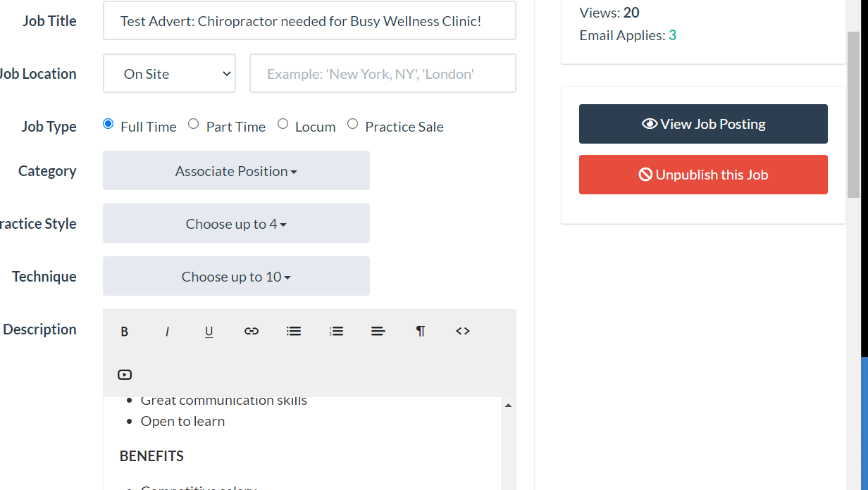This screenshot has width=868, height=490.
Task: Open text alignment options in editor
Action: [x=378, y=331]
